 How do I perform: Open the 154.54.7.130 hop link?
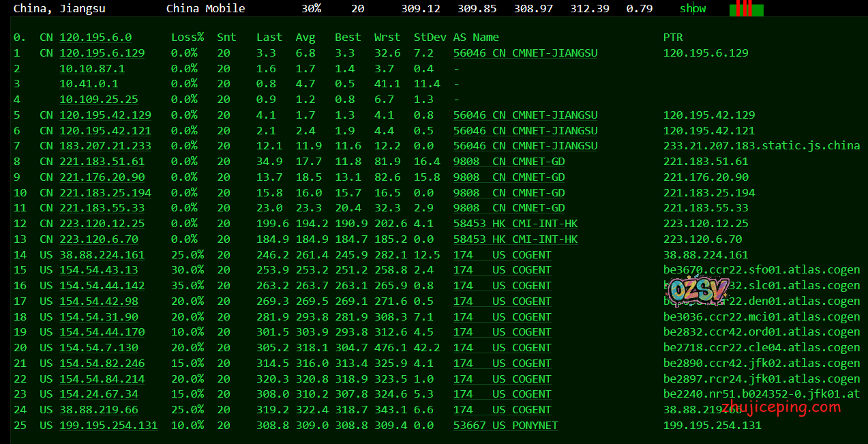coord(99,348)
